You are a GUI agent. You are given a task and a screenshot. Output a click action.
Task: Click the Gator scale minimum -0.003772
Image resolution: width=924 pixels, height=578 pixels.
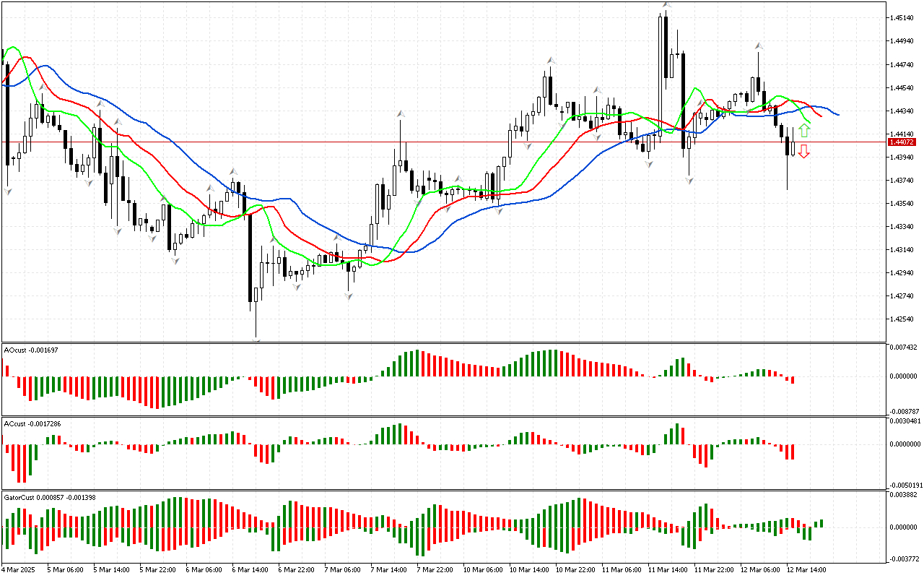coord(903,558)
